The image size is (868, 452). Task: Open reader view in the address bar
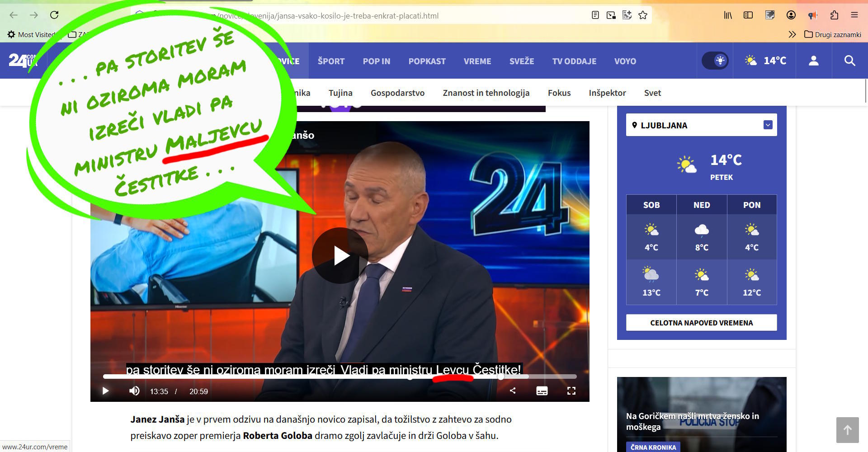595,15
